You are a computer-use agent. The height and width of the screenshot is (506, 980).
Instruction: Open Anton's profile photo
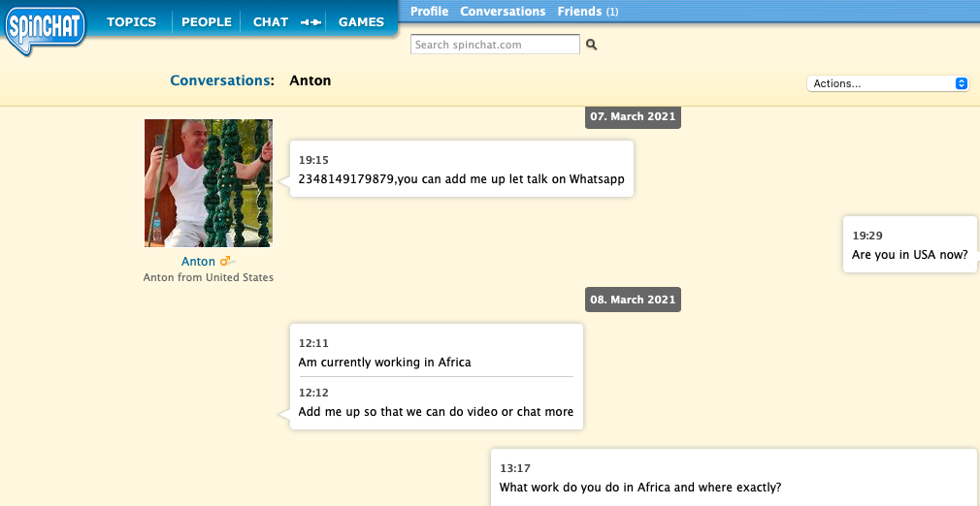pos(209,183)
